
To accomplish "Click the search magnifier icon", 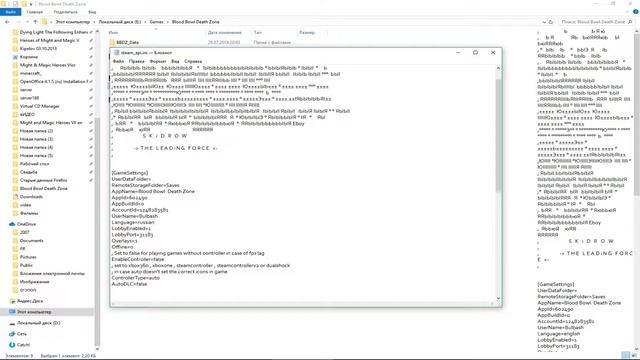I will tap(630, 22).
